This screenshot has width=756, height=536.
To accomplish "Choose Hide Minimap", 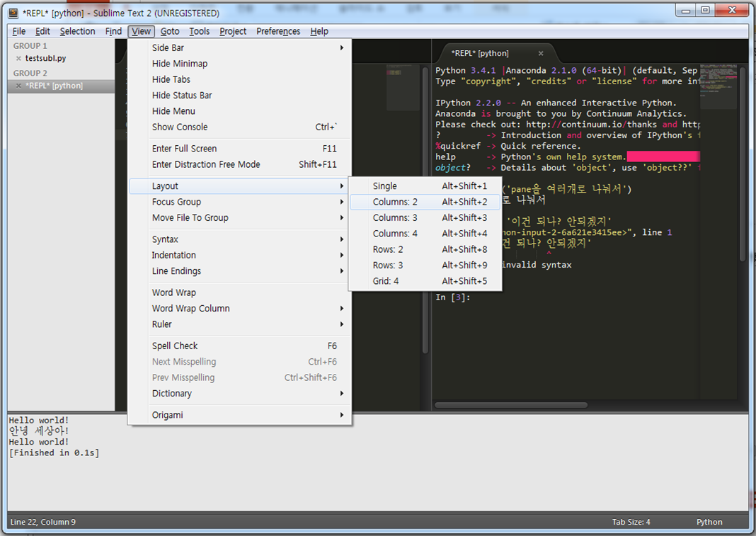I will point(240,64).
